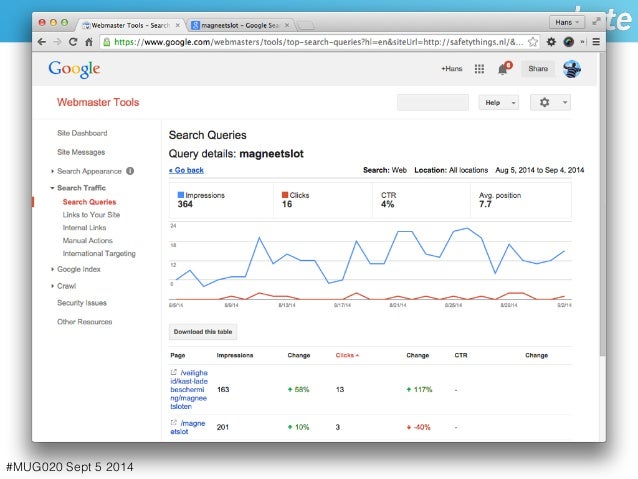This screenshot has height=479, width=638.
Task: Expand the Google Index section
Action: [52, 269]
